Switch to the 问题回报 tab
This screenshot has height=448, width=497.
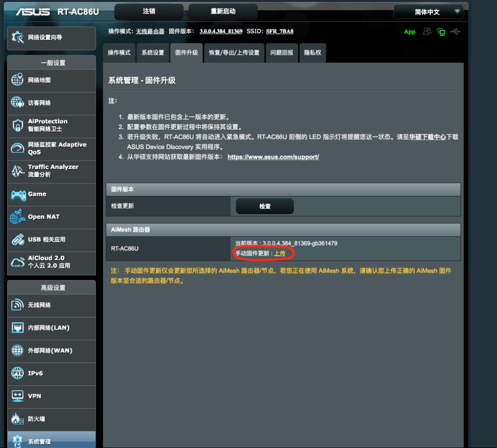[282, 53]
